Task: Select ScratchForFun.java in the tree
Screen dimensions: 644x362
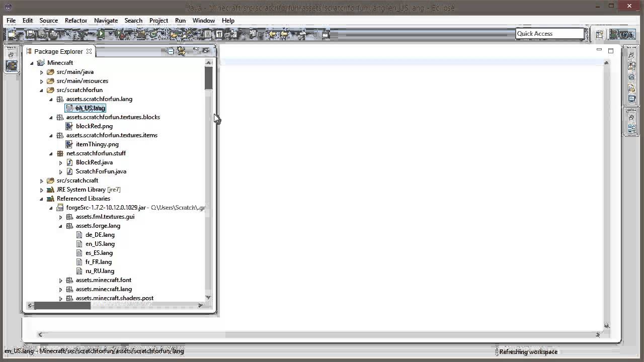Action: (x=101, y=171)
